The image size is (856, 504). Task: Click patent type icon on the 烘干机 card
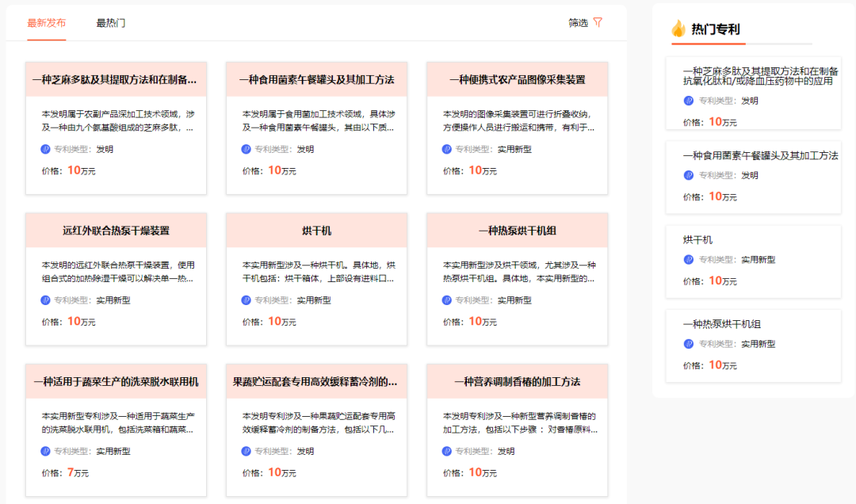click(x=244, y=299)
